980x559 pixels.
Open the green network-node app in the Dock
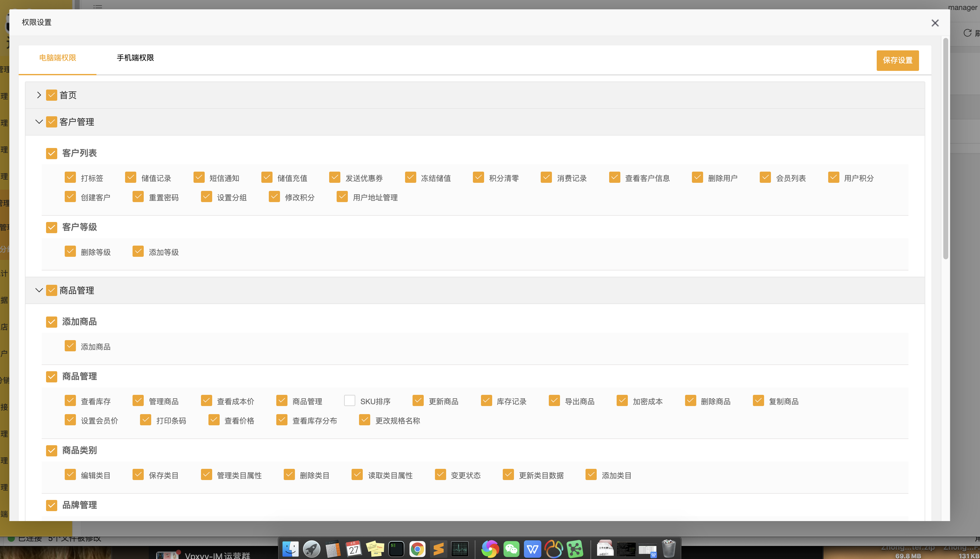(x=575, y=549)
